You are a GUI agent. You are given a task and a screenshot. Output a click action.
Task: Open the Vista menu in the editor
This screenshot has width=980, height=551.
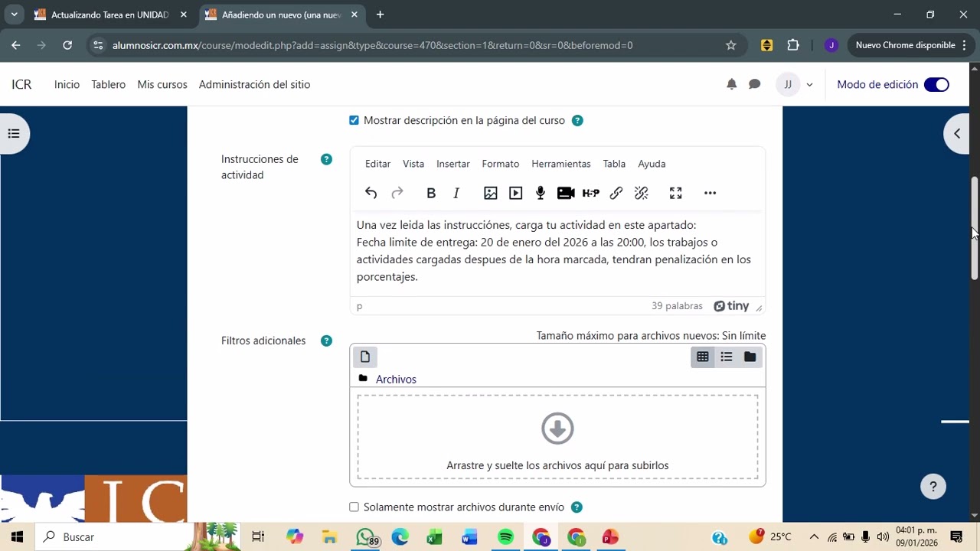coord(413,164)
